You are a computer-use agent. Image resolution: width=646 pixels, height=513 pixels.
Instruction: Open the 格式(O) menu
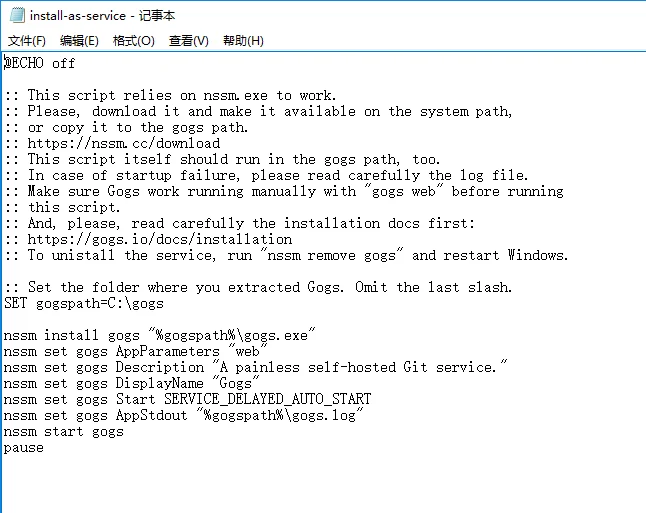tap(133, 41)
